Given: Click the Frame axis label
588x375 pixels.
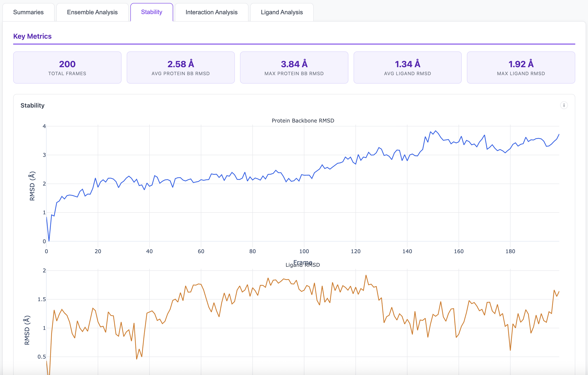Looking at the screenshot, I should click(303, 262).
